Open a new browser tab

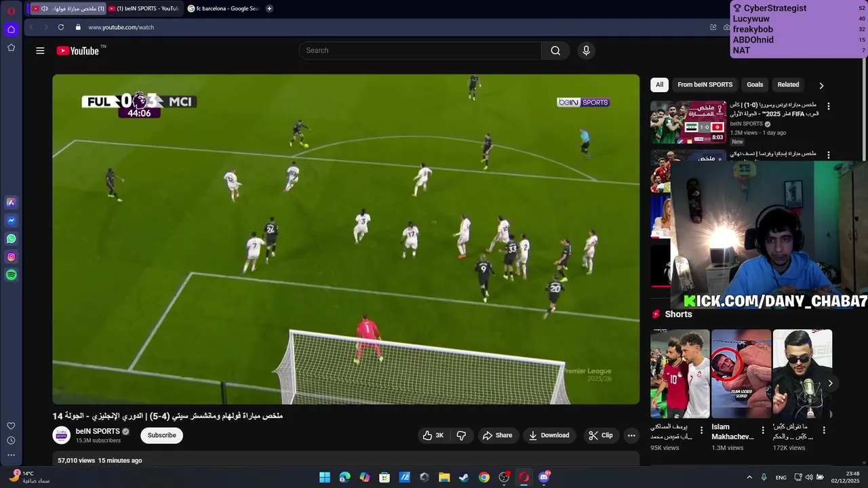pyautogui.click(x=269, y=8)
